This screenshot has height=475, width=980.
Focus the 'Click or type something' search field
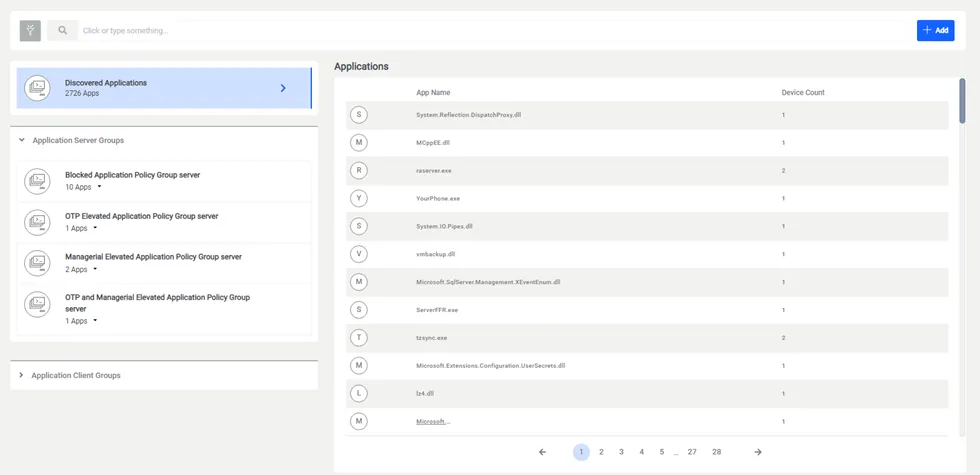(x=492, y=31)
